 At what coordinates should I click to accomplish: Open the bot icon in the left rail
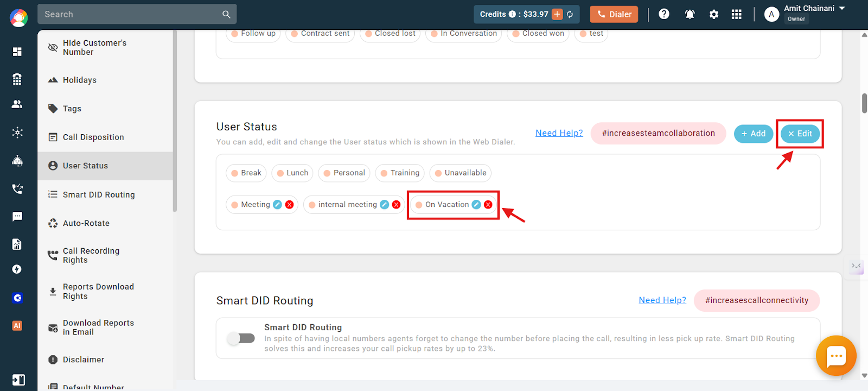[x=17, y=161]
